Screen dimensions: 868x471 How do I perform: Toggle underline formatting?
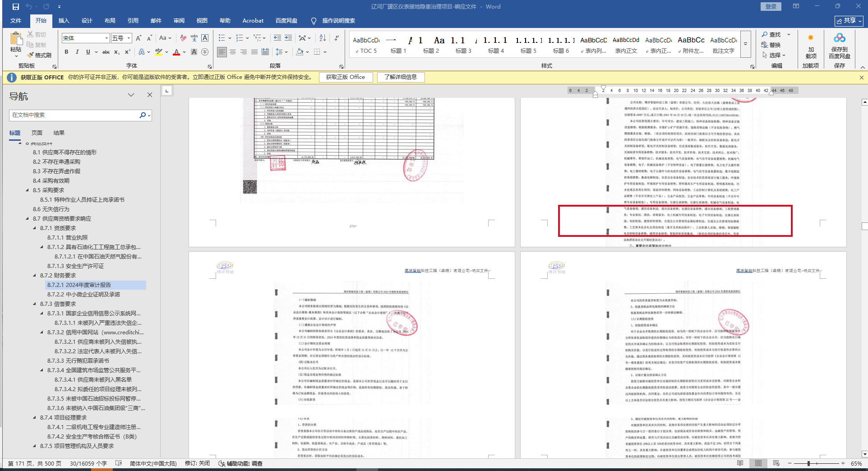[88, 52]
